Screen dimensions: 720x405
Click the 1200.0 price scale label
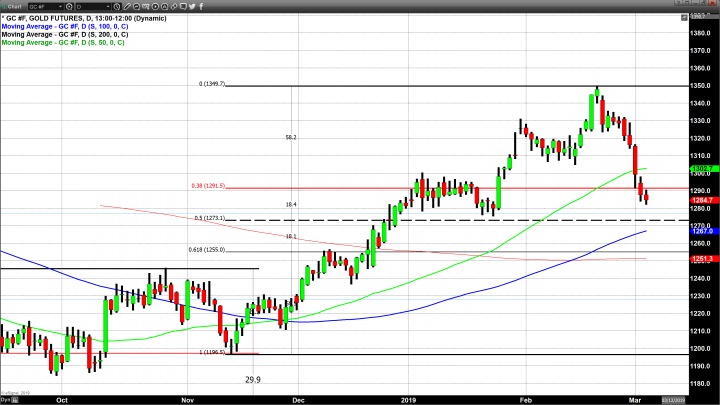tap(701, 349)
